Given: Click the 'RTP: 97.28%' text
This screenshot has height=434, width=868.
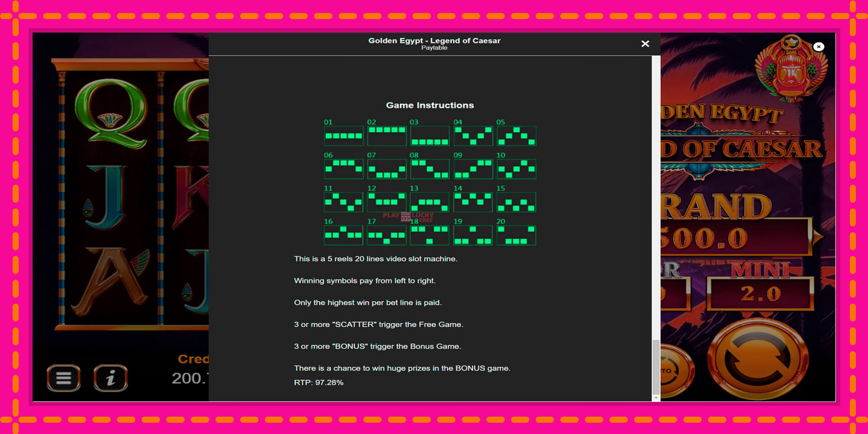Looking at the screenshot, I should click(319, 383).
